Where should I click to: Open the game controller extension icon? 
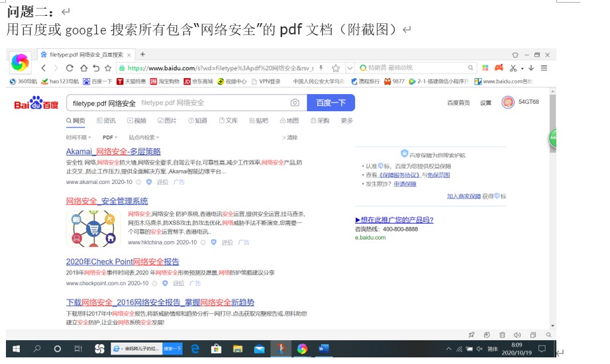coord(499,68)
